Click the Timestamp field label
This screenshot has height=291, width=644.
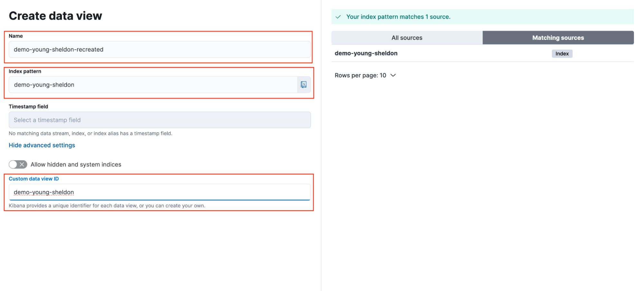pos(28,107)
